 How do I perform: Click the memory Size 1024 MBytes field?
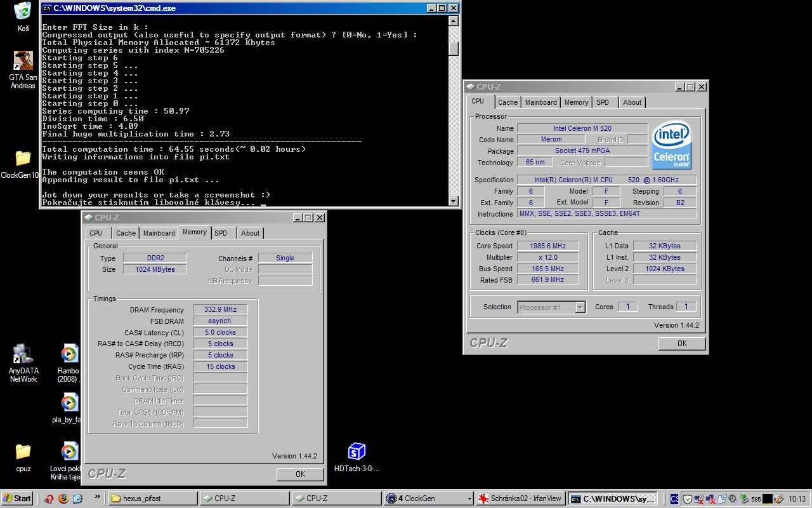(x=155, y=269)
